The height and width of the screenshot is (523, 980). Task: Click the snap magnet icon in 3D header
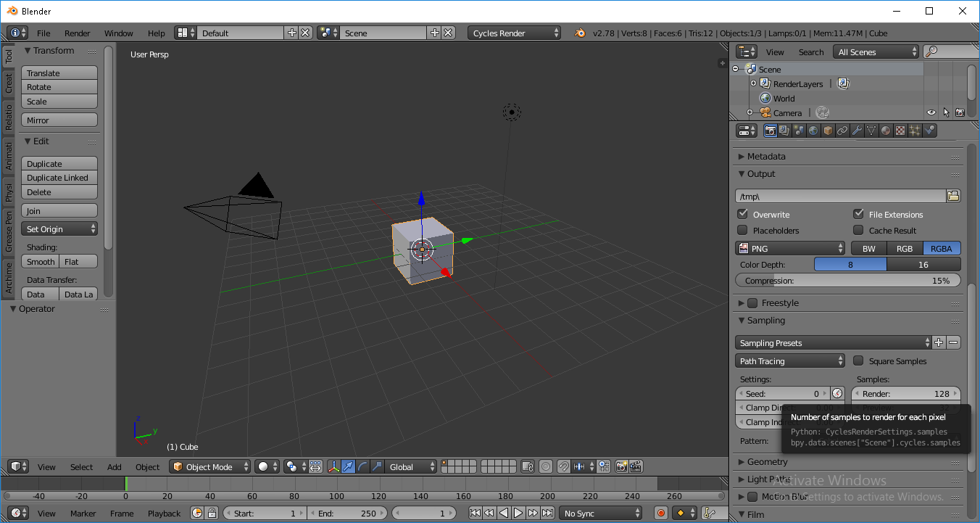click(563, 466)
